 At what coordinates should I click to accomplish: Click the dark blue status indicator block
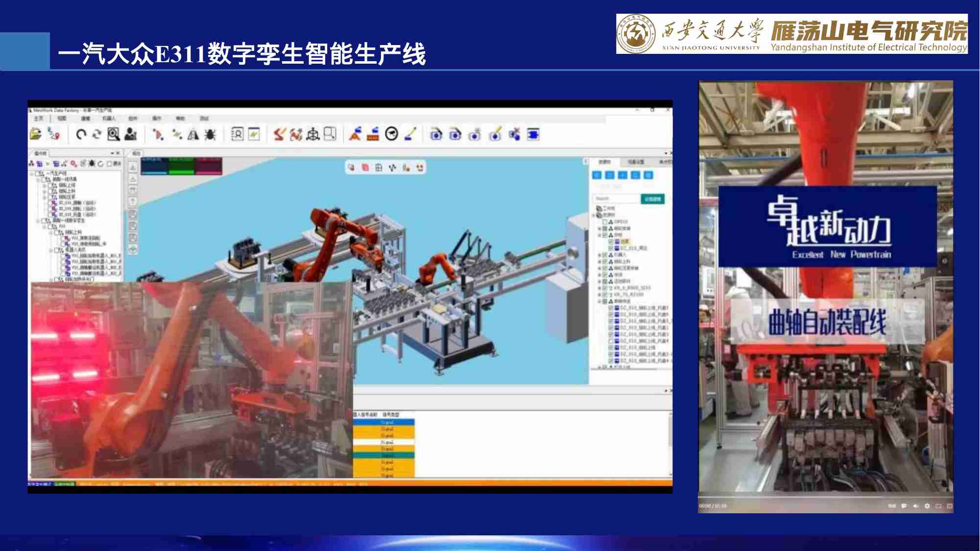(154, 166)
